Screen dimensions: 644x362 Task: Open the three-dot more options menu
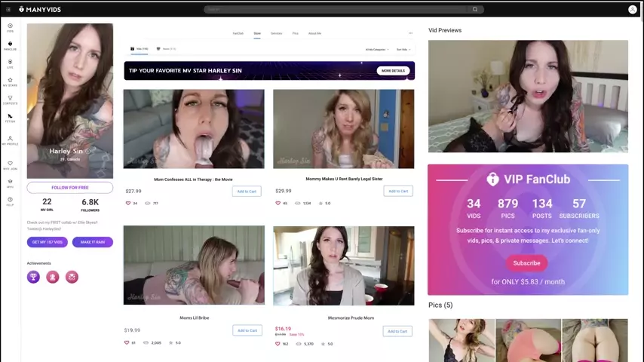point(410,33)
